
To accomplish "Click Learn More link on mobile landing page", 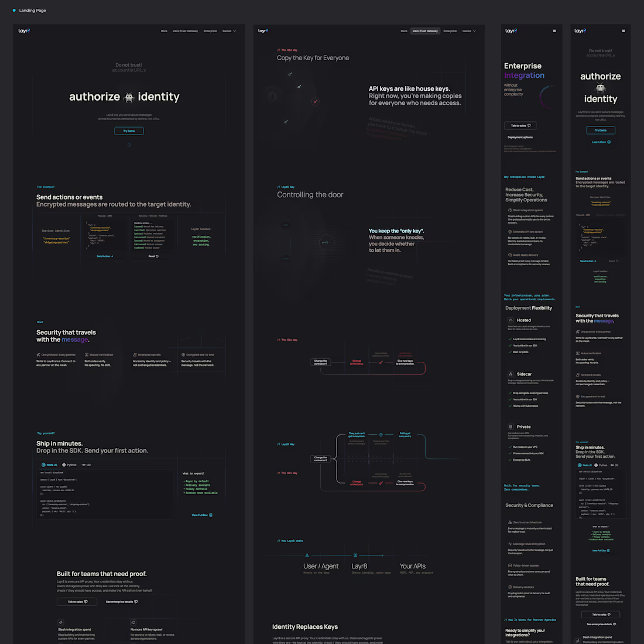I will [x=601, y=142].
